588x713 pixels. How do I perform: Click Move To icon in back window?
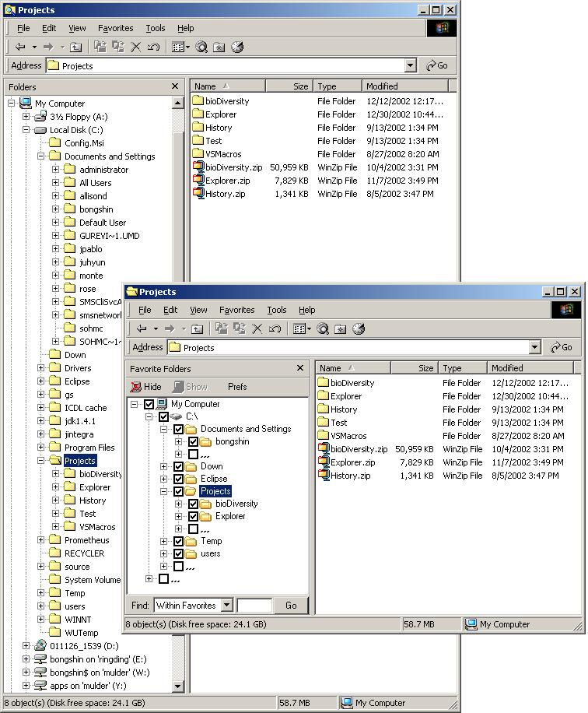click(100, 47)
